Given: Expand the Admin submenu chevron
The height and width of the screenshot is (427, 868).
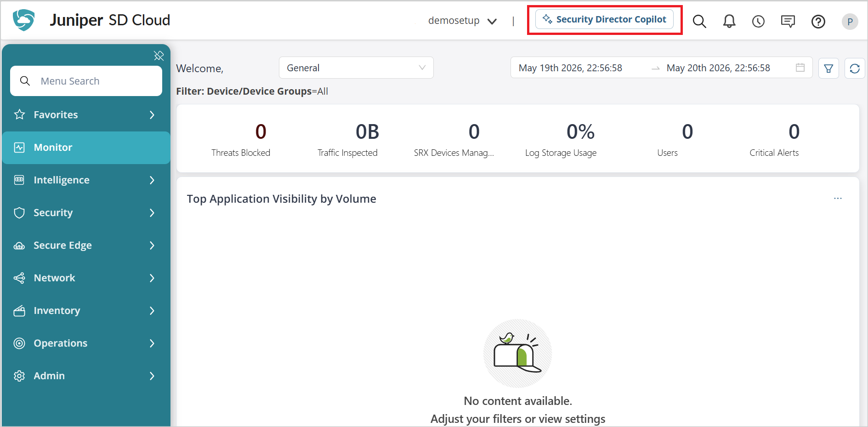Looking at the screenshot, I should pos(152,376).
